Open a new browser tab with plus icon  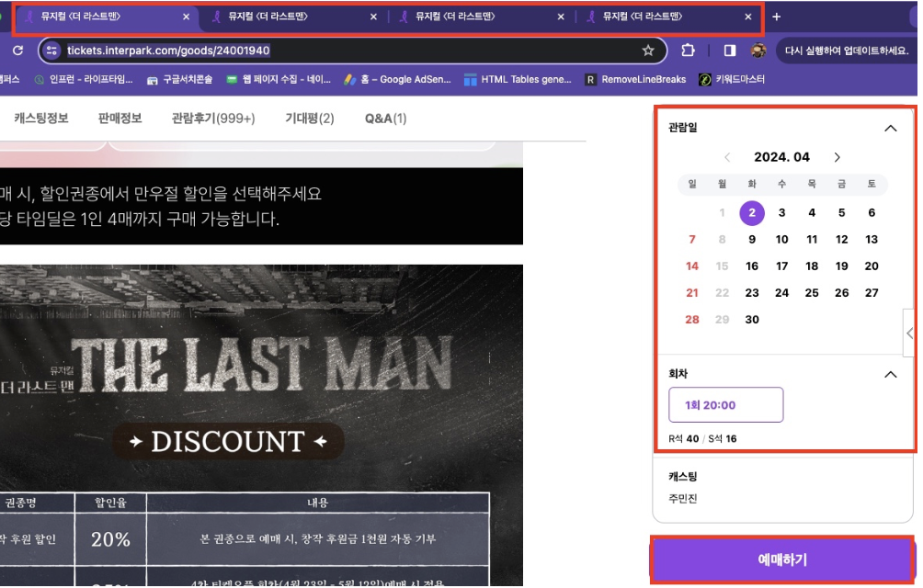click(777, 17)
